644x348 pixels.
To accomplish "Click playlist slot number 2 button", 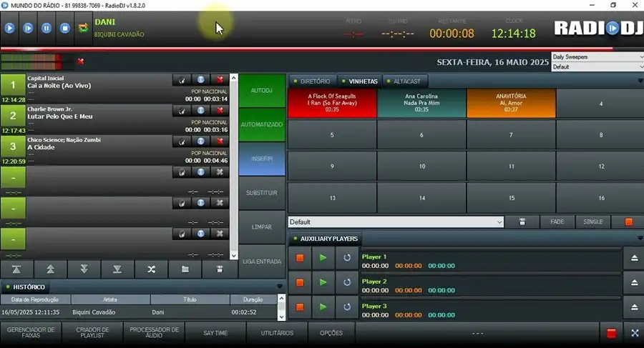I will coord(13,116).
